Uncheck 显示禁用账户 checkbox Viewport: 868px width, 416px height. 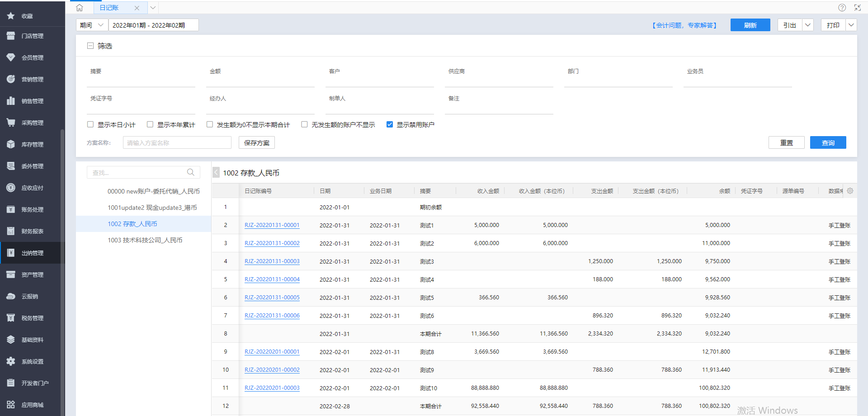(x=390, y=124)
